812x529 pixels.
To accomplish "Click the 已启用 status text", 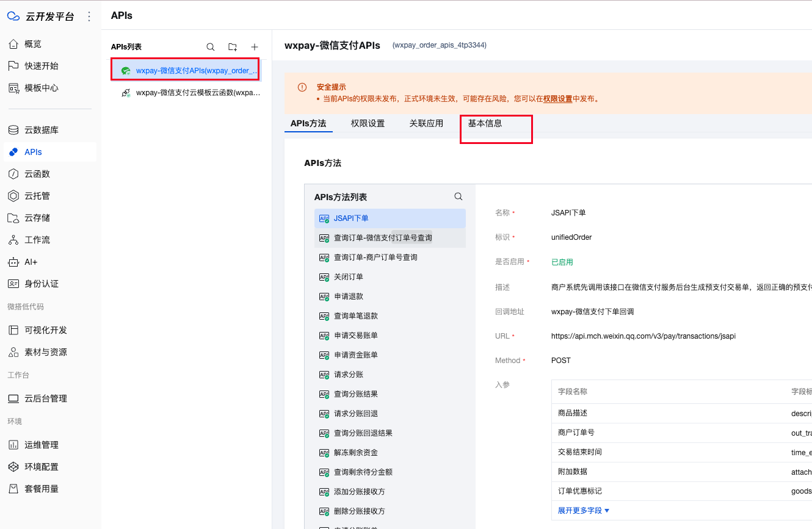I will pyautogui.click(x=562, y=262).
